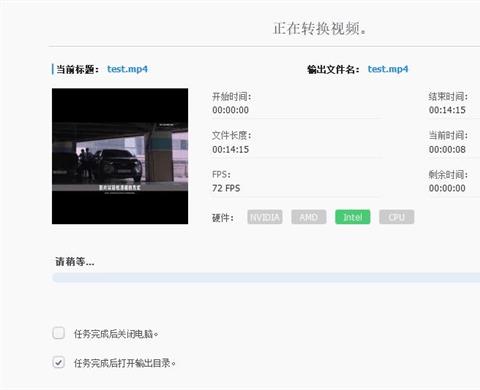This screenshot has height=390, width=480.
Task: Click the AMD hardware badge
Action: (309, 217)
